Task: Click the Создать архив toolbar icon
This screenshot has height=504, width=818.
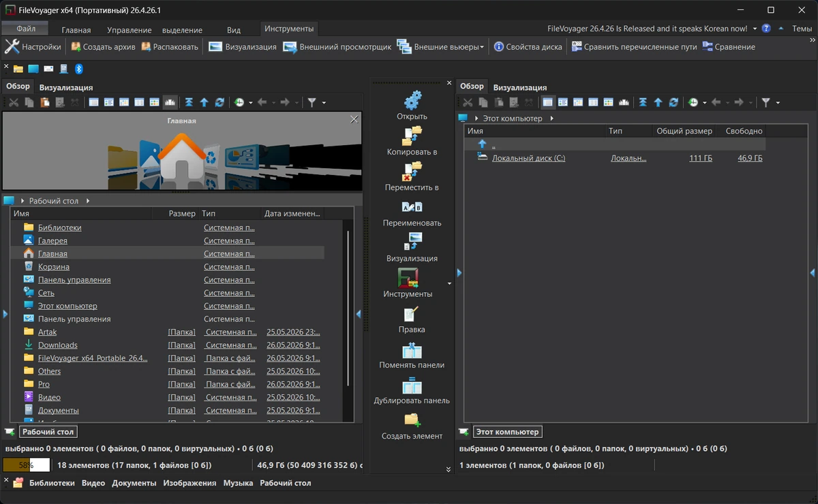Action: (76, 47)
